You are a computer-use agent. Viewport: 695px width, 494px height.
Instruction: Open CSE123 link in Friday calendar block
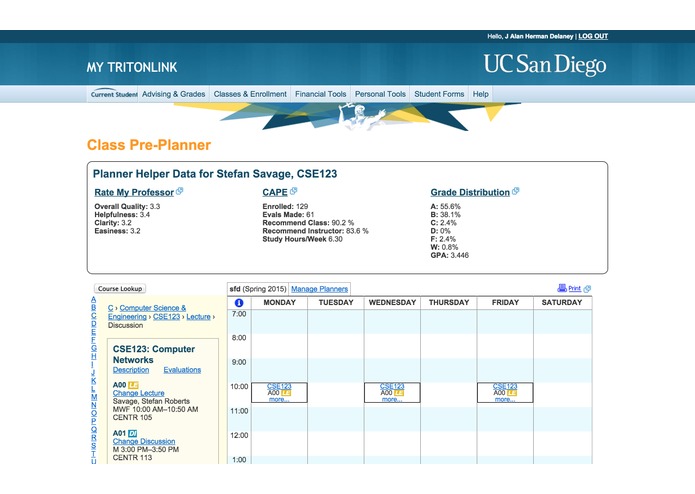coord(505,386)
